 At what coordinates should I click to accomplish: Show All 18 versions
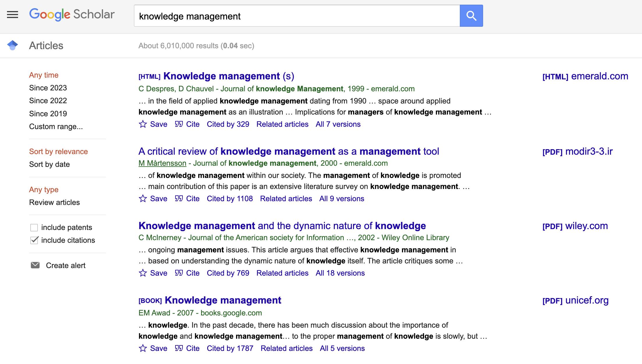coord(340,273)
